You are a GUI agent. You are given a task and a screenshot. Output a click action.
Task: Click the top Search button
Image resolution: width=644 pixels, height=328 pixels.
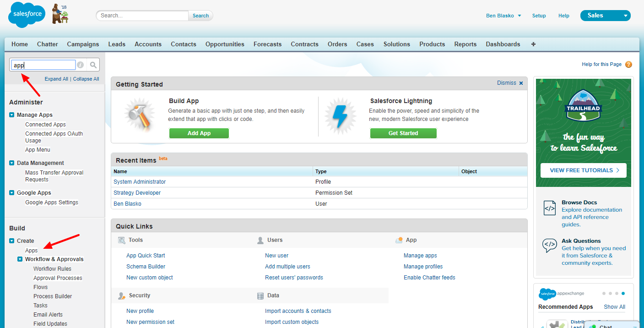coord(200,16)
